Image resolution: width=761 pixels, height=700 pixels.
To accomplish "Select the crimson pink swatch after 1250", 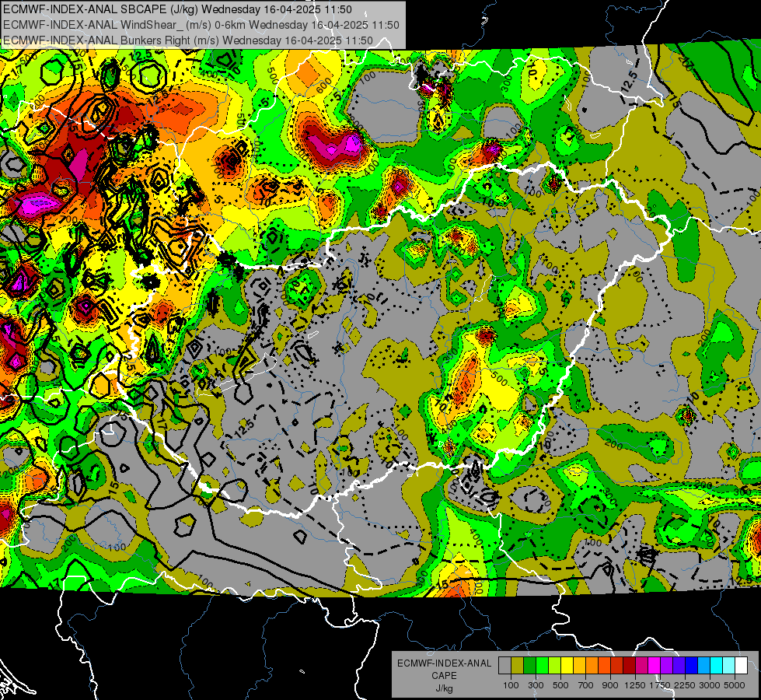I will [641, 665].
